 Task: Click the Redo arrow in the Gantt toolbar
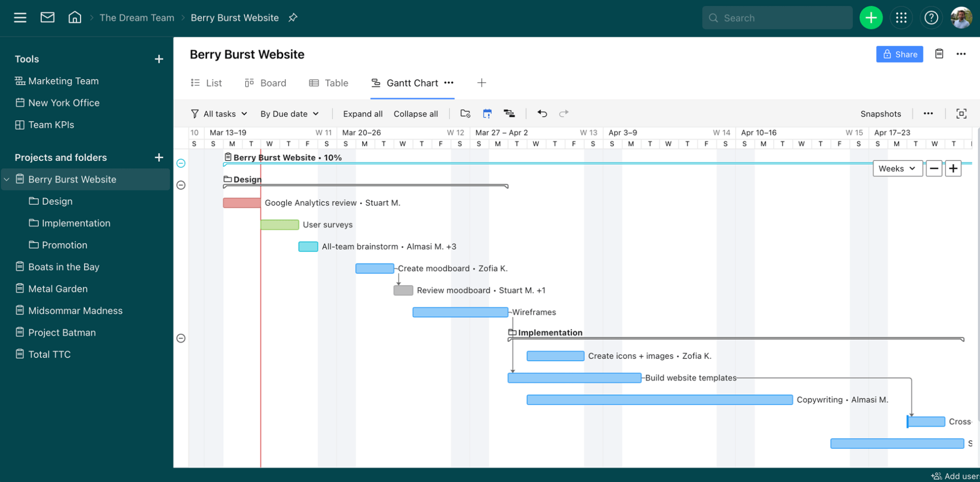pyautogui.click(x=564, y=113)
